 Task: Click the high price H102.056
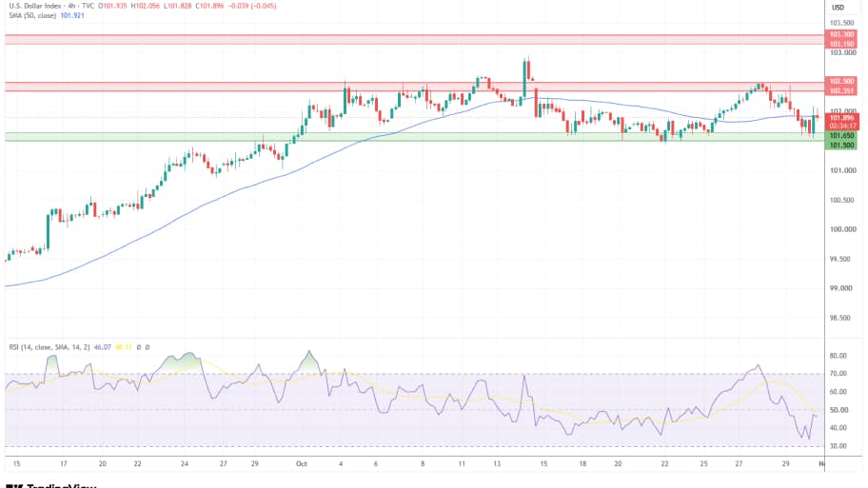tap(145, 6)
